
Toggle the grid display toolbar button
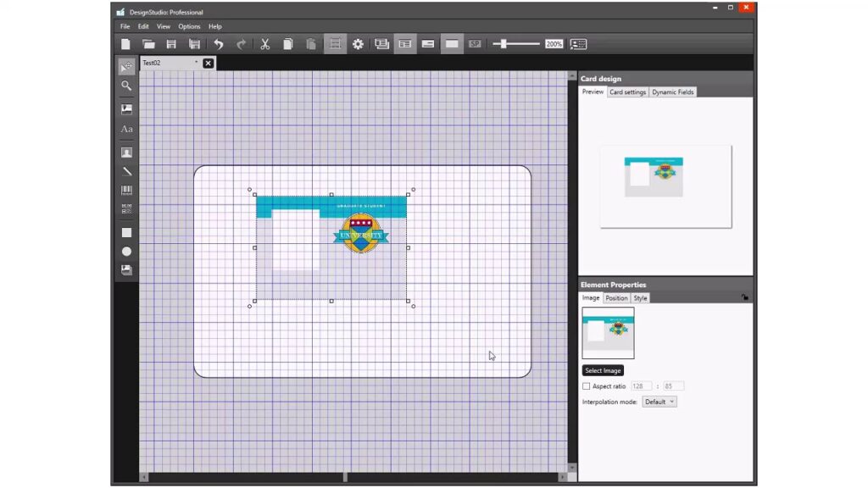(335, 44)
